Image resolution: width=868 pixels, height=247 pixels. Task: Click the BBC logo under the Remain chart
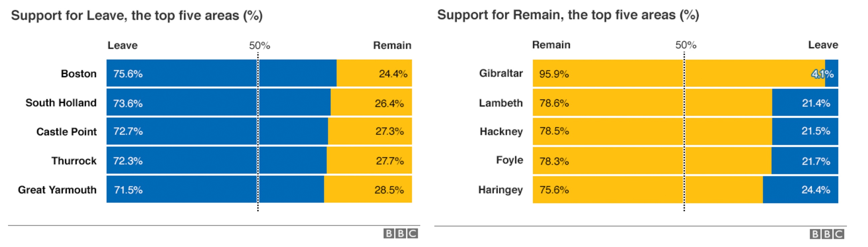click(826, 234)
